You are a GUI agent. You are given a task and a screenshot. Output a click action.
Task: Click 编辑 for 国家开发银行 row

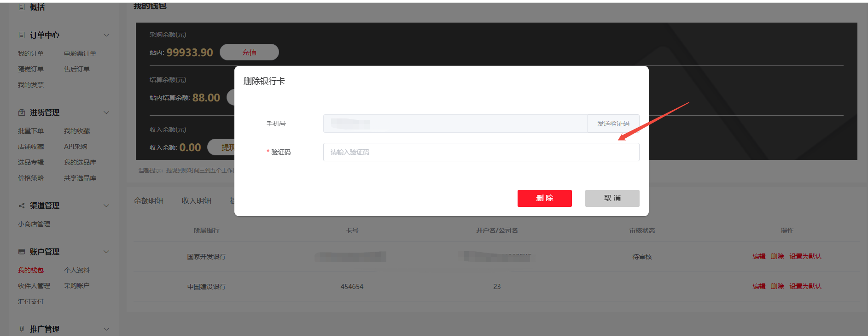pyautogui.click(x=759, y=256)
